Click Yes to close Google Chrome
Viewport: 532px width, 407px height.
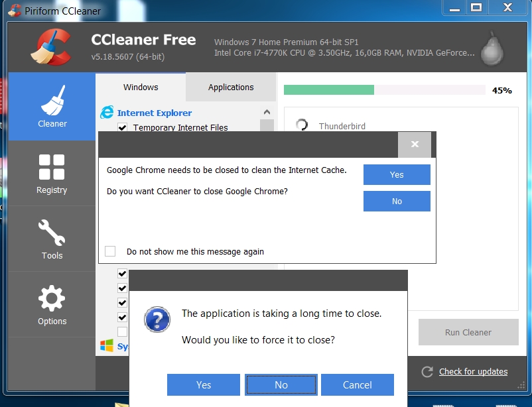(x=397, y=175)
